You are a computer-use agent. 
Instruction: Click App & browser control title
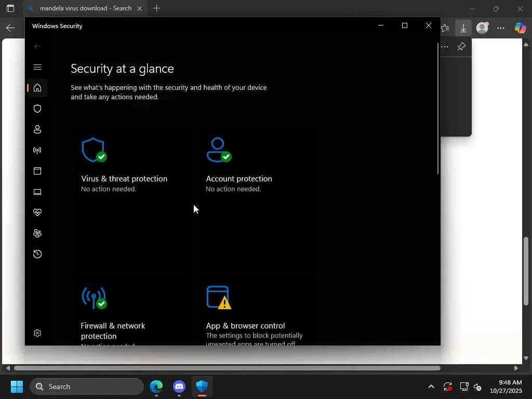coord(245,326)
